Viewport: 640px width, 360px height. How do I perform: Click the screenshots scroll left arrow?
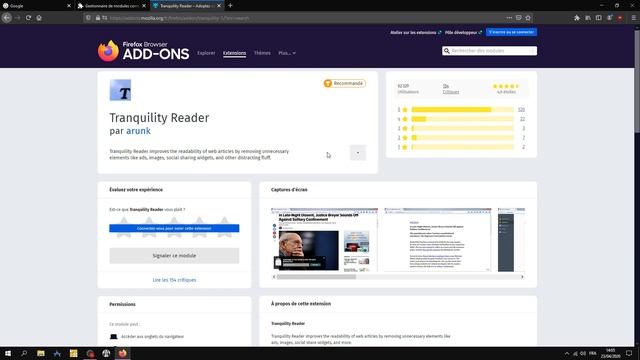pos(274,277)
